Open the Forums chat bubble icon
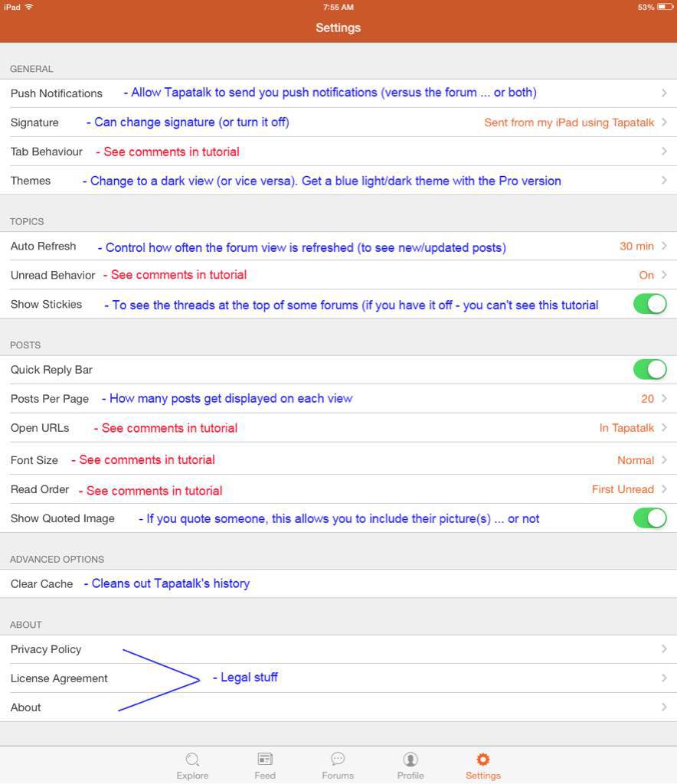The image size is (677, 784). pyautogui.click(x=338, y=759)
